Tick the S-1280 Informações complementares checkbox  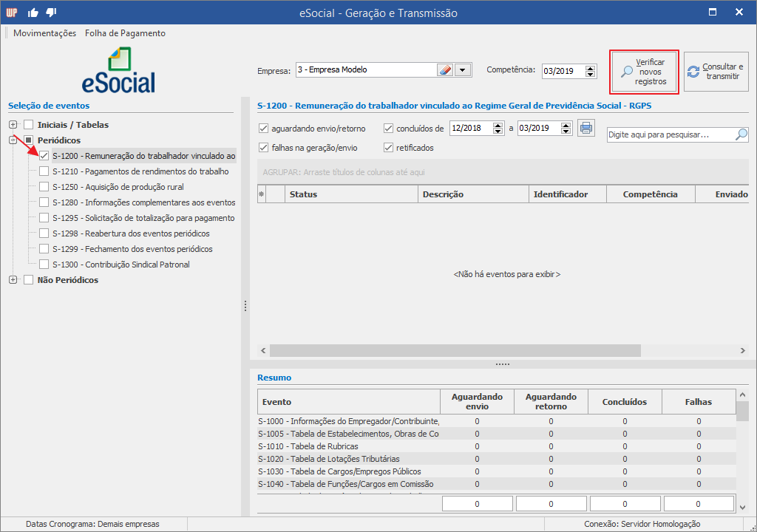pyautogui.click(x=44, y=202)
